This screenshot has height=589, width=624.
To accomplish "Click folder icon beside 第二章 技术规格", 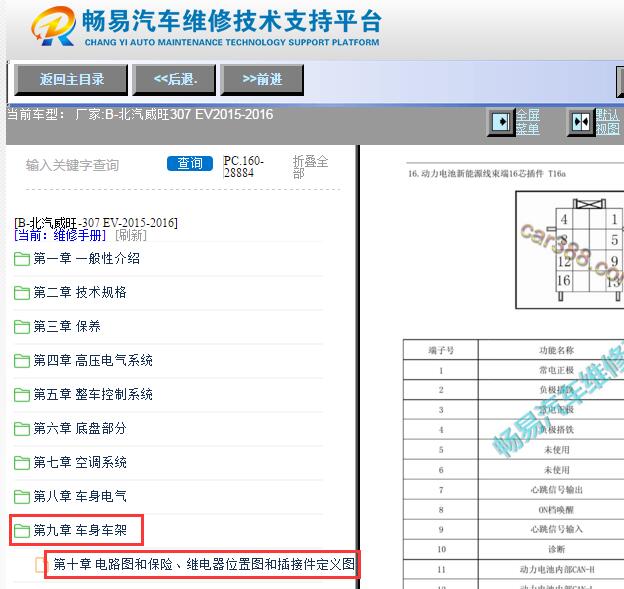I will (x=21, y=293).
